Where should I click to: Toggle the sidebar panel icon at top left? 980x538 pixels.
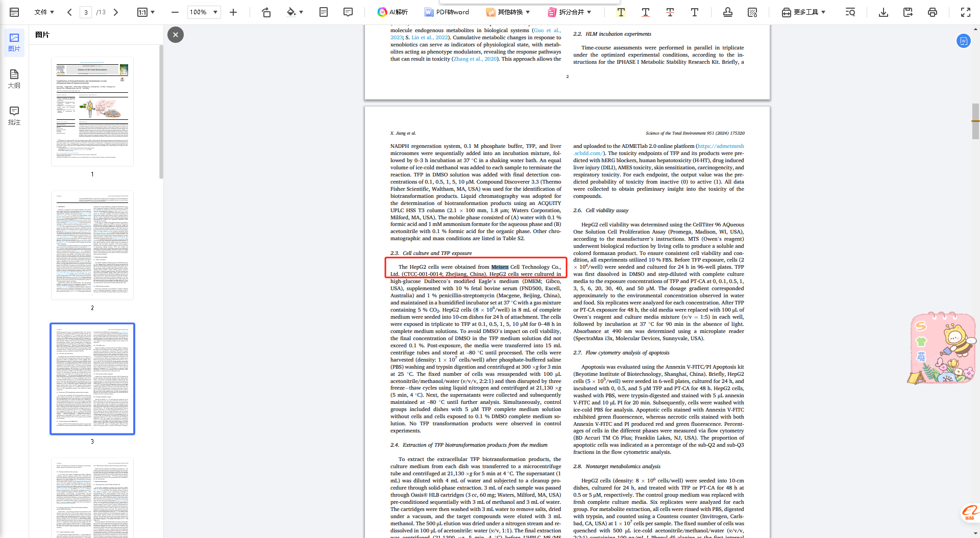[14, 12]
